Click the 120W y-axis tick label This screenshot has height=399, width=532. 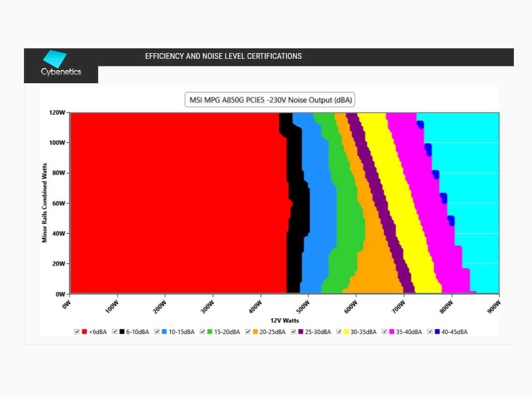point(57,112)
